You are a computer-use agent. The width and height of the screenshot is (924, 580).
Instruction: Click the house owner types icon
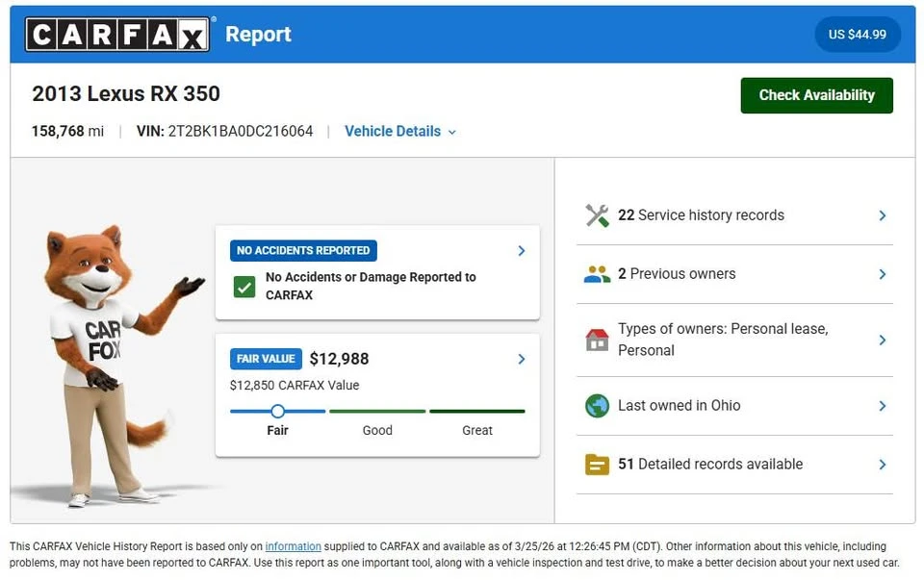pyautogui.click(x=597, y=340)
